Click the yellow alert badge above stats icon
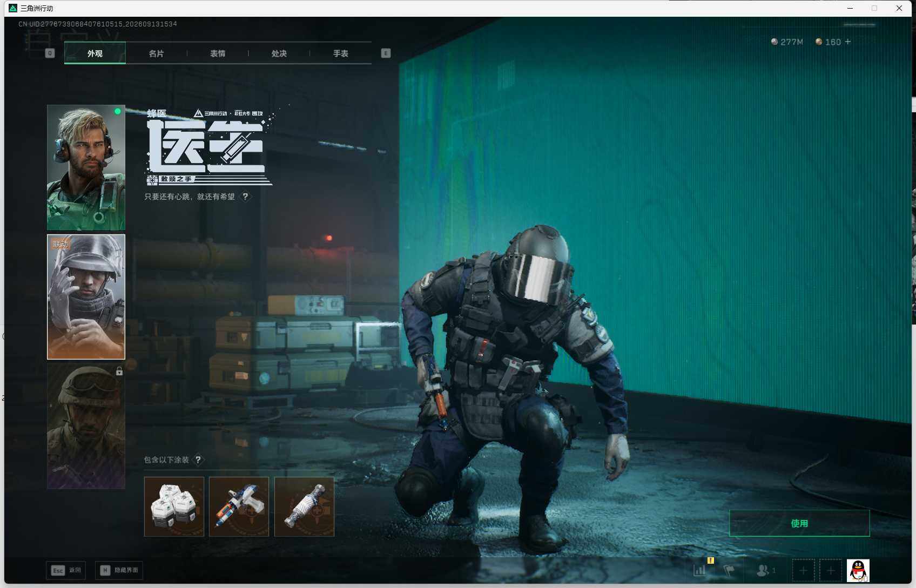The image size is (916, 588). (711, 560)
